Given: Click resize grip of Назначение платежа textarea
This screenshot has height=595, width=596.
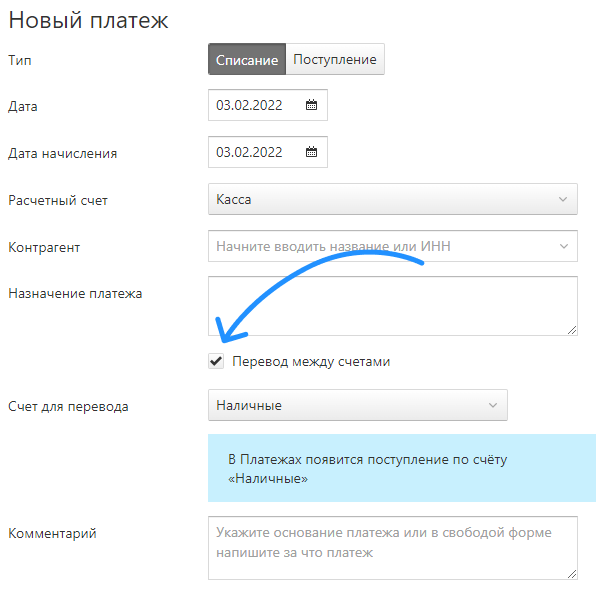Looking at the screenshot, I should [572, 330].
